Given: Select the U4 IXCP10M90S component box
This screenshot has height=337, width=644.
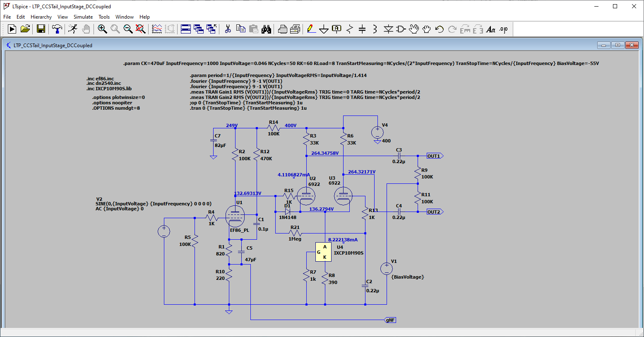Looking at the screenshot, I should pos(323,252).
